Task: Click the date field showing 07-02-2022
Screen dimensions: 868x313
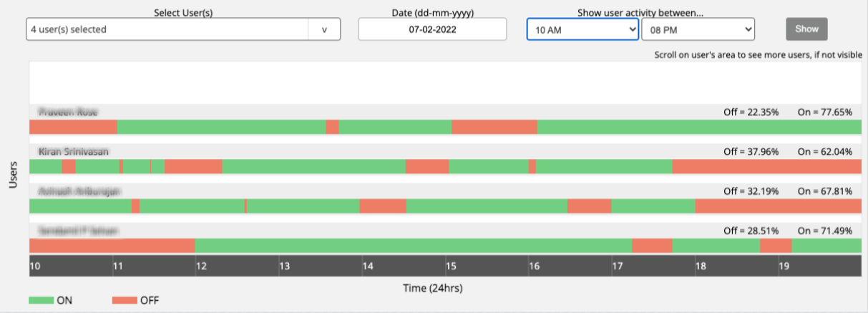Action: coord(432,29)
